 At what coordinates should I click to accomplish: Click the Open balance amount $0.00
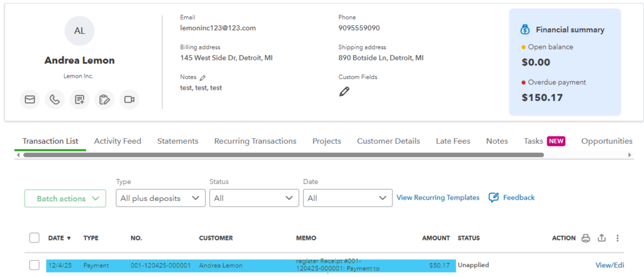(536, 62)
